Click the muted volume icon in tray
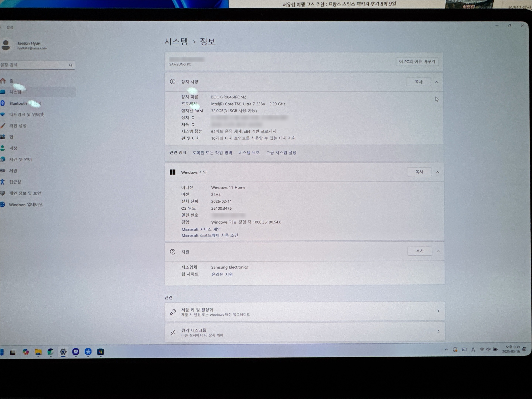 (x=488, y=349)
